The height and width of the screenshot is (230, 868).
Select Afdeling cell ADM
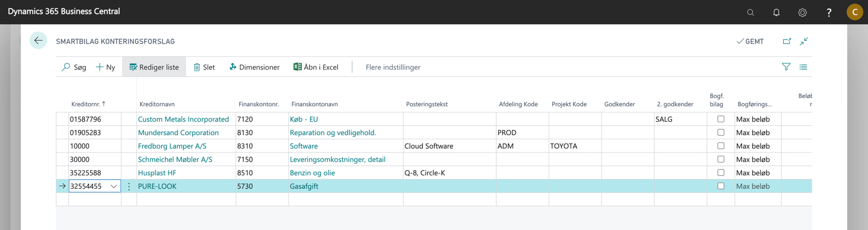pyautogui.click(x=522, y=146)
